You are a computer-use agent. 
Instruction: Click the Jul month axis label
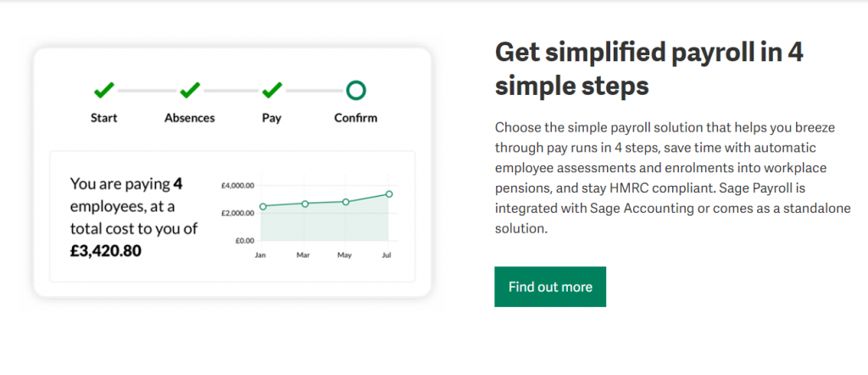coord(387,256)
